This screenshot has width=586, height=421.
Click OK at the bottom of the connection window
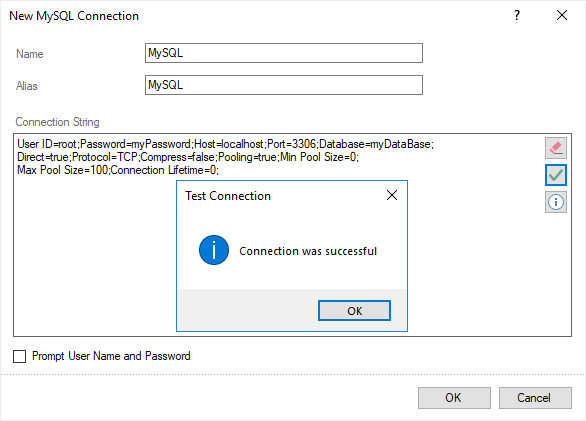(454, 398)
